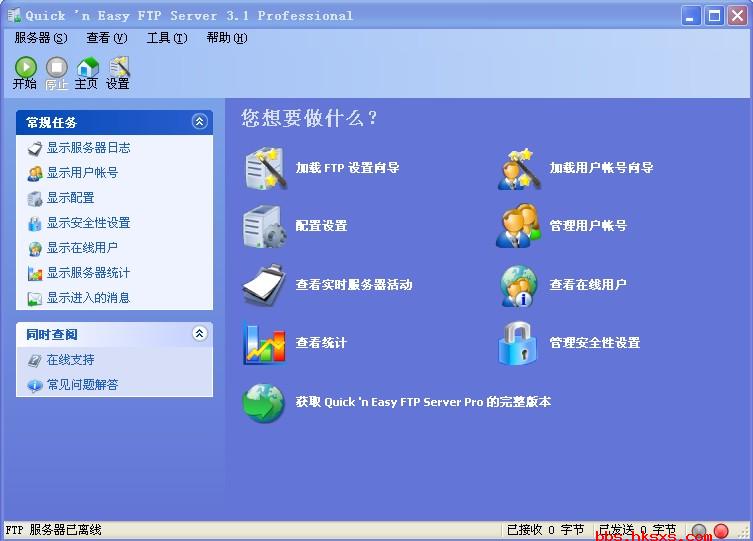The width and height of the screenshot is (753, 541).
Task: Click the 常见问题解答 info icon
Action: (x=35, y=385)
